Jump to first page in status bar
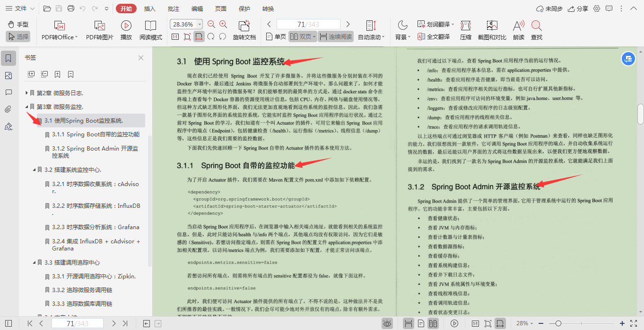This screenshot has width=644, height=330. (30, 323)
